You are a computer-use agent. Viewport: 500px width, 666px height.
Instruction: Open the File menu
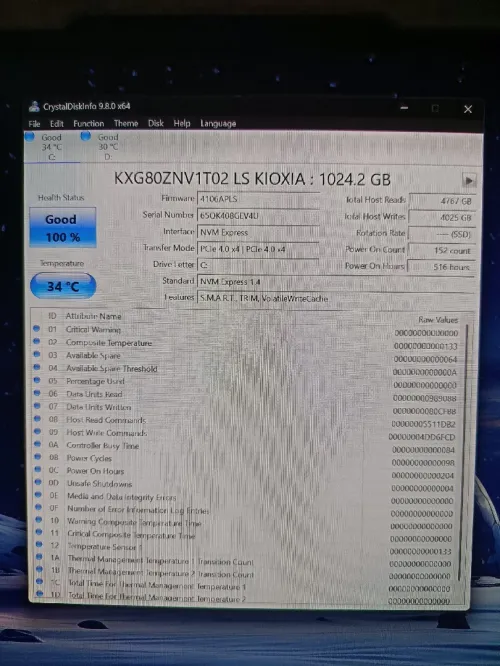[34, 124]
